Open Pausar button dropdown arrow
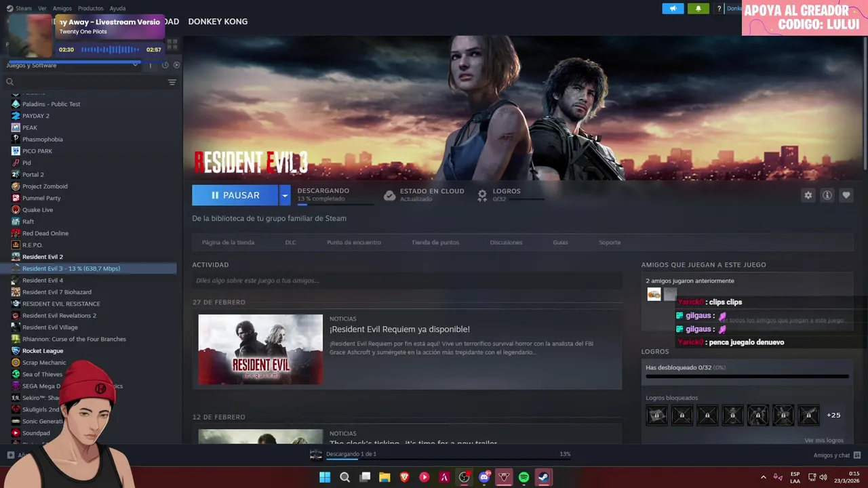The image size is (868, 488). [x=285, y=195]
